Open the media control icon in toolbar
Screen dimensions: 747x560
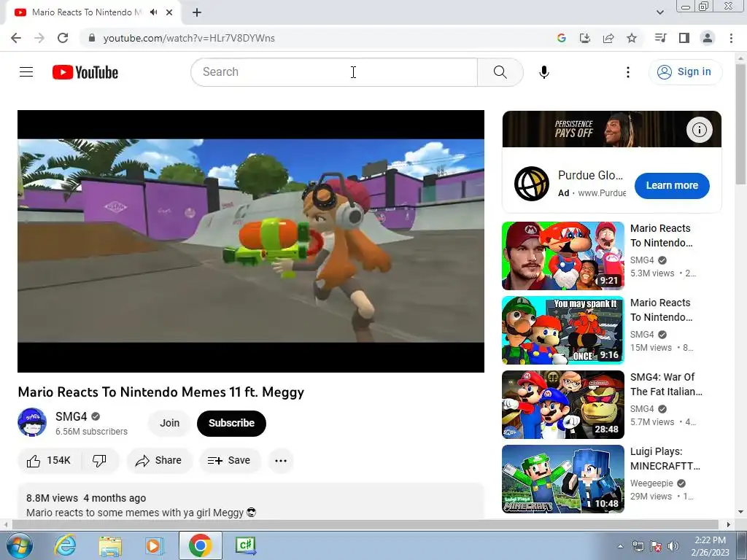click(660, 38)
